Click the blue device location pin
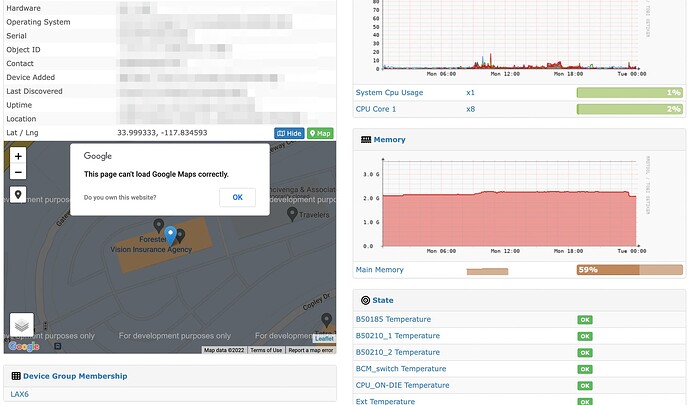 tap(171, 235)
